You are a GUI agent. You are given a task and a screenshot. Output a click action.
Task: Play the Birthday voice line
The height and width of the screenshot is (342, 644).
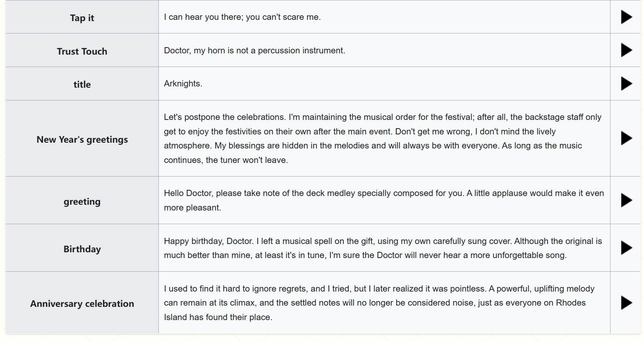[x=626, y=248]
